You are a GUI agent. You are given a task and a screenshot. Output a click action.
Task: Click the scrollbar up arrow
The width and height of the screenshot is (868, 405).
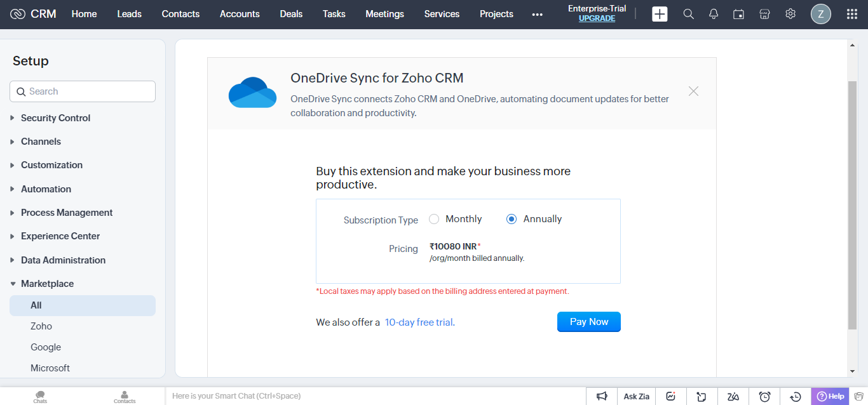tap(852, 45)
